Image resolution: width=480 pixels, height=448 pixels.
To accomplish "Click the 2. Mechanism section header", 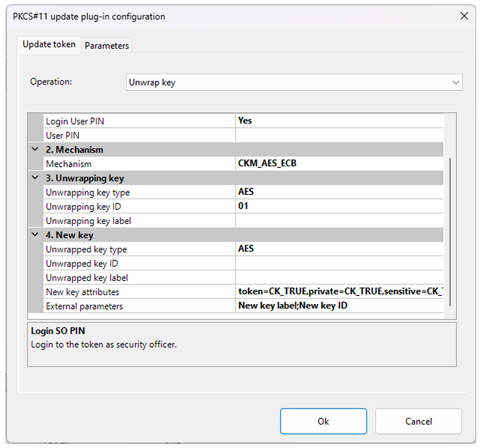I will point(236,150).
